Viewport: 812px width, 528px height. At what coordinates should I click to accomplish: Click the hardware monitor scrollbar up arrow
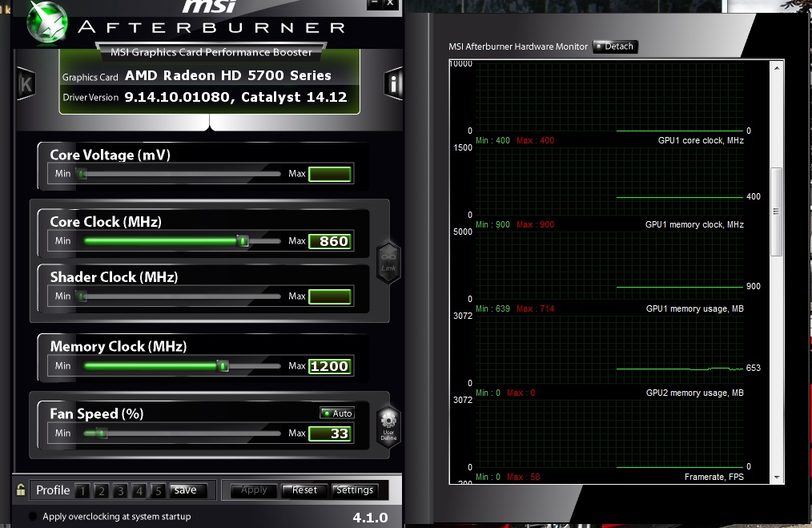pos(777,68)
